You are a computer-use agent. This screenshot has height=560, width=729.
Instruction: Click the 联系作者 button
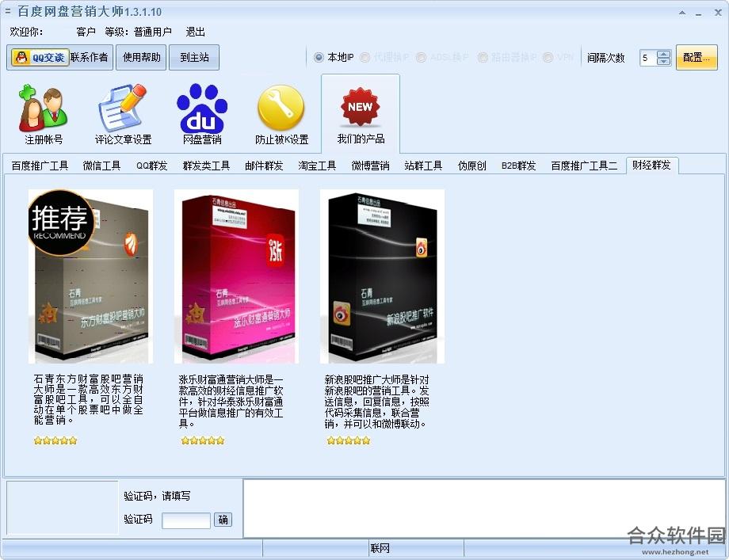90,58
